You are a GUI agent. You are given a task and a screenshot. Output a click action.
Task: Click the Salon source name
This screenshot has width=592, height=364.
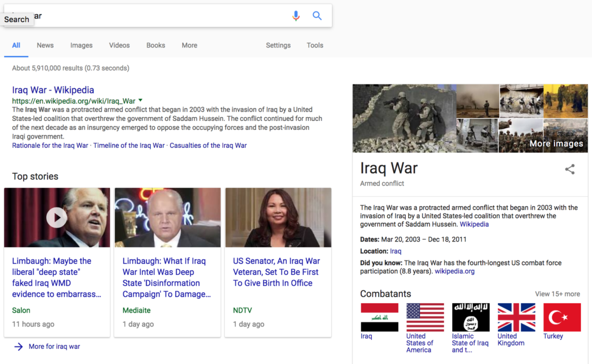(21, 310)
